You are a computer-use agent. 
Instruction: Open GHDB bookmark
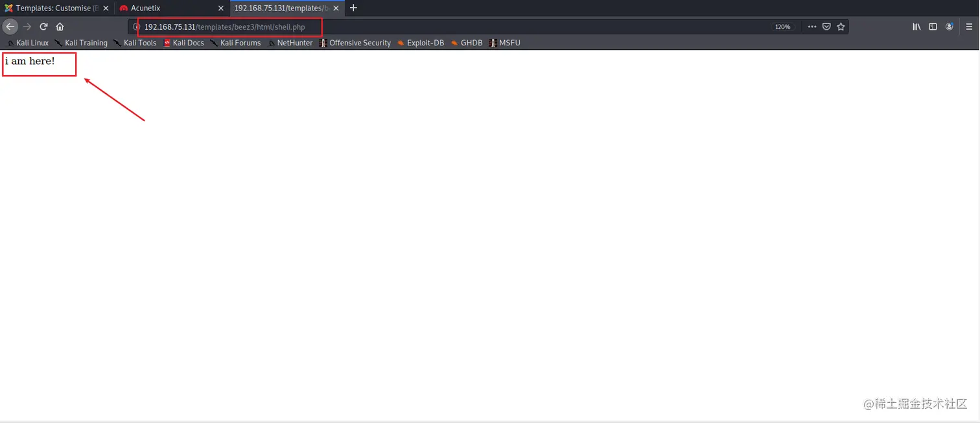click(x=467, y=43)
